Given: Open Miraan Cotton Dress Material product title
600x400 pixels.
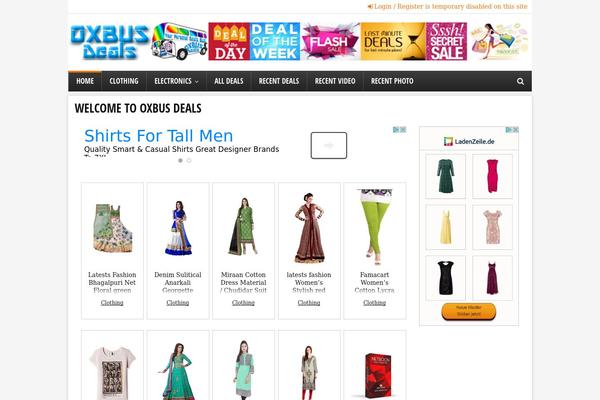Looking at the screenshot, I should click(x=243, y=282).
